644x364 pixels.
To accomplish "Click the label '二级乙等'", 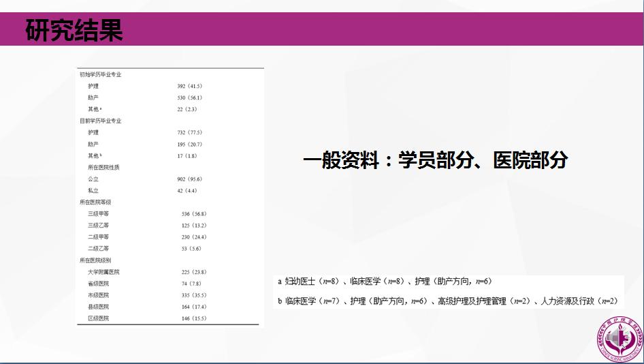I will [x=98, y=248].
